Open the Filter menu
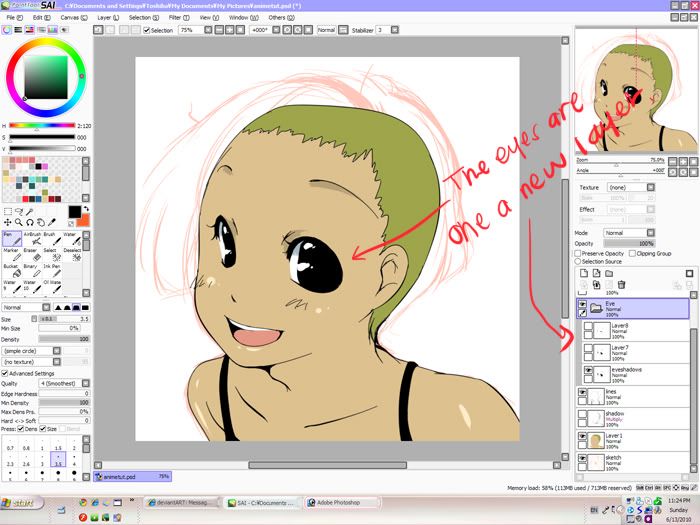 coord(179,17)
